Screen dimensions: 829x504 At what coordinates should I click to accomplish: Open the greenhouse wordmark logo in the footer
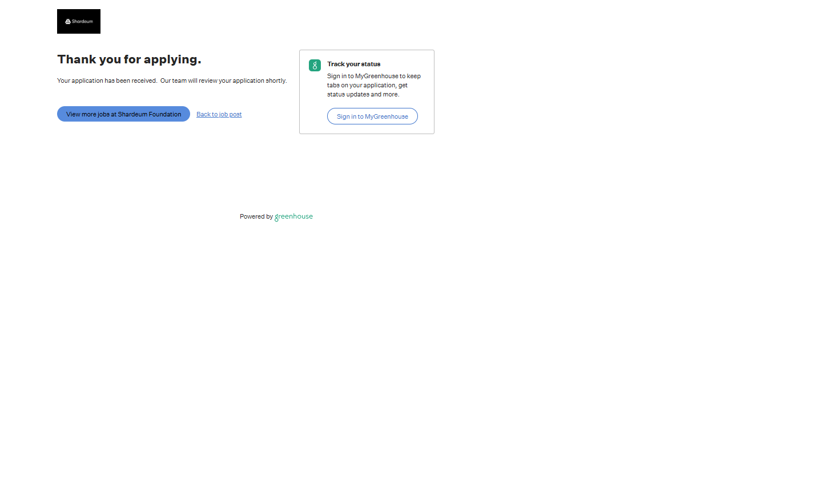[x=293, y=217]
